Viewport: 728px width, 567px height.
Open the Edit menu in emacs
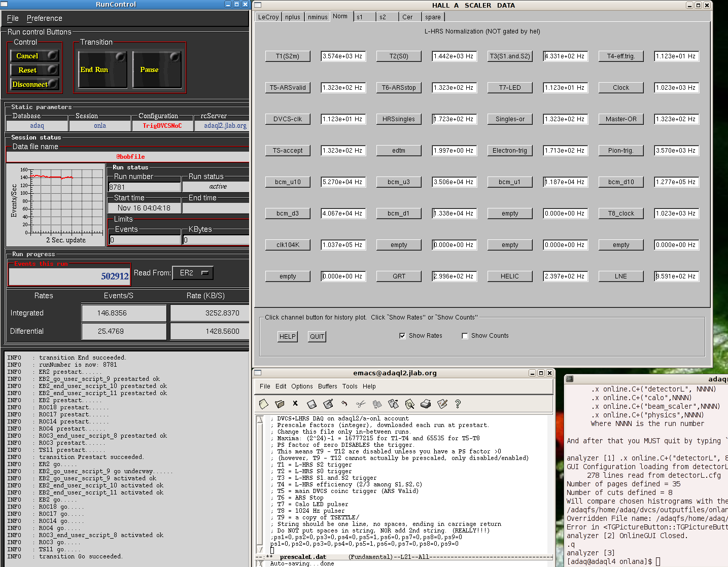click(281, 386)
